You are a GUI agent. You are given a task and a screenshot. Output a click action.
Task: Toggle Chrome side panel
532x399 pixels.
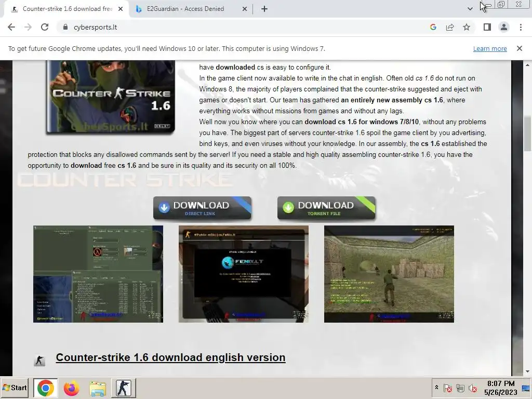click(x=487, y=27)
